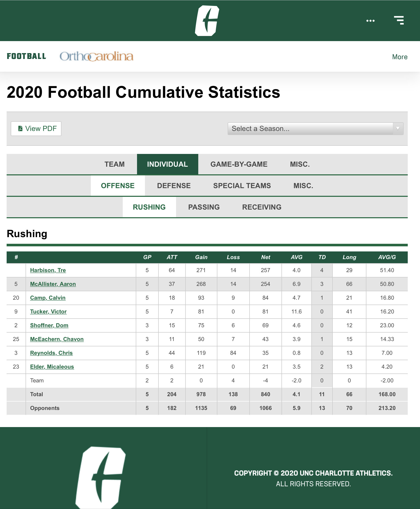Open the hamburger navigation menu icon
This screenshot has width=420, height=509.
(x=399, y=20)
